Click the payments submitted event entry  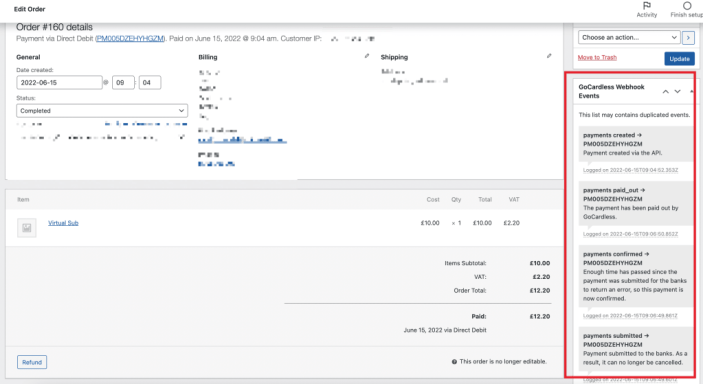[x=635, y=349]
